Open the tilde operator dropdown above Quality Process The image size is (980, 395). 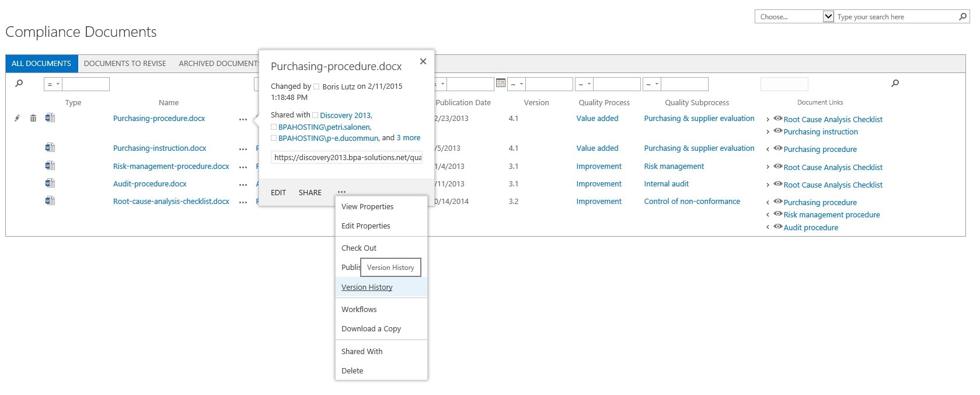click(584, 84)
